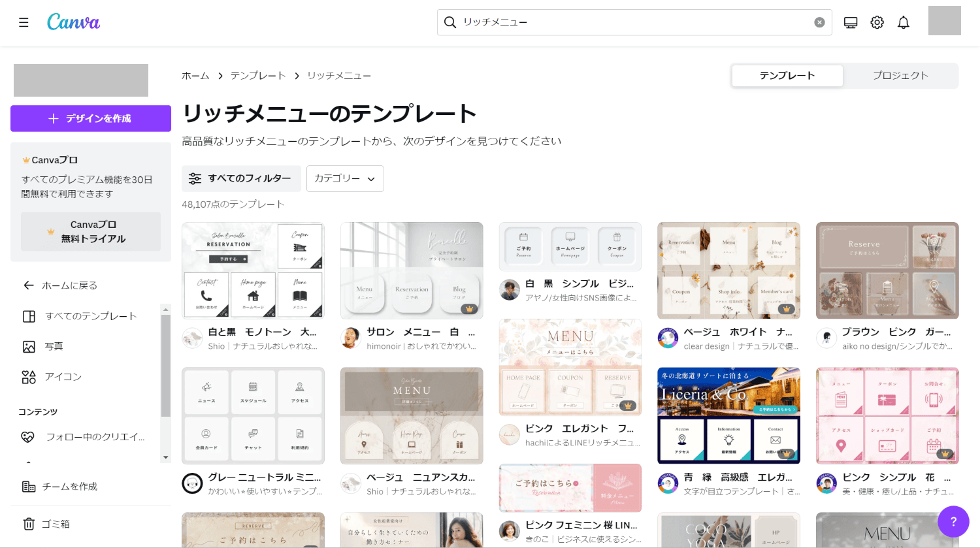
Task: Click the デザインを作成 button
Action: 91,118
